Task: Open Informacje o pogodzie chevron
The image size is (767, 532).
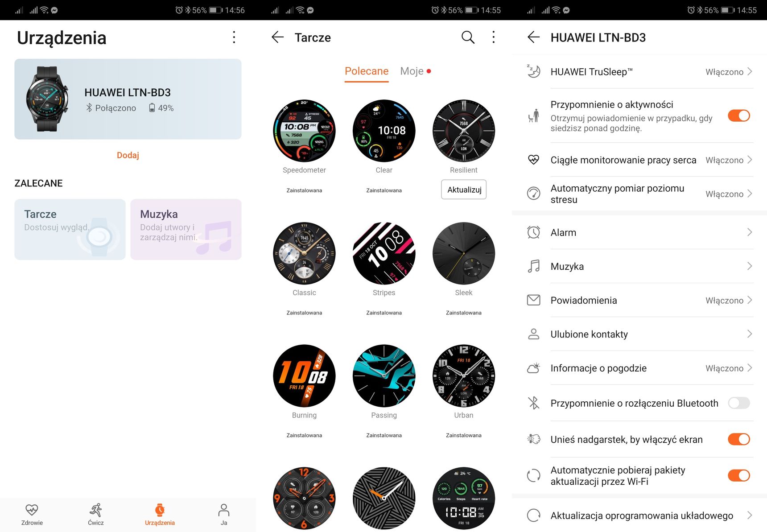Action: 749,368
